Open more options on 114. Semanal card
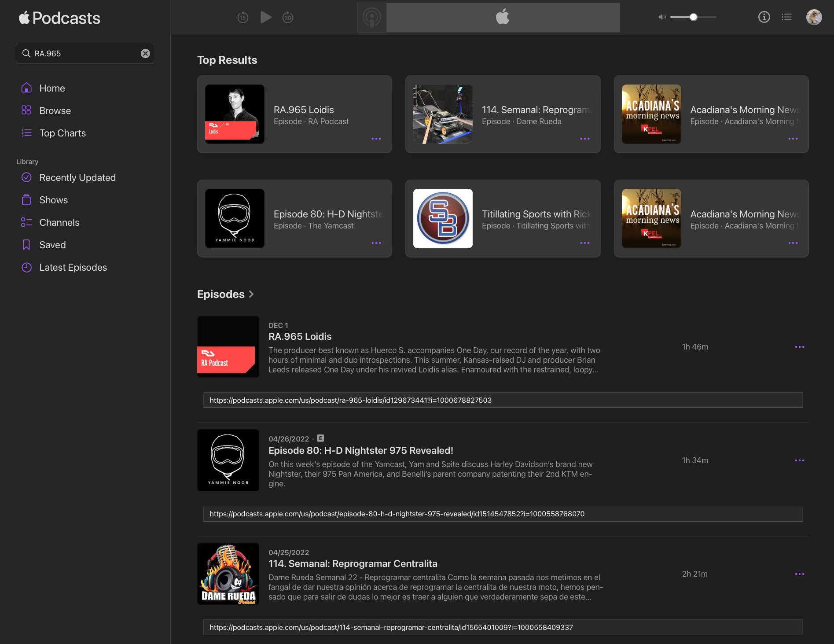 coord(585,139)
